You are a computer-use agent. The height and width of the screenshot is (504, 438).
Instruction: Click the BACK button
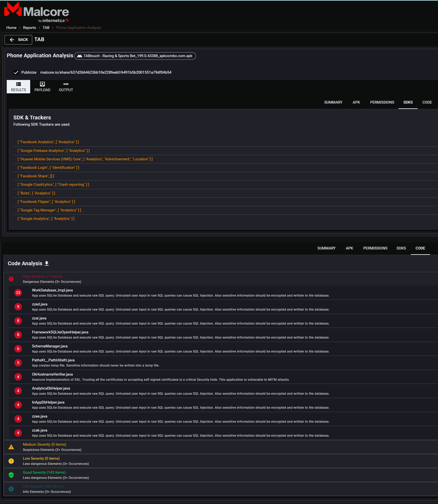[18, 40]
